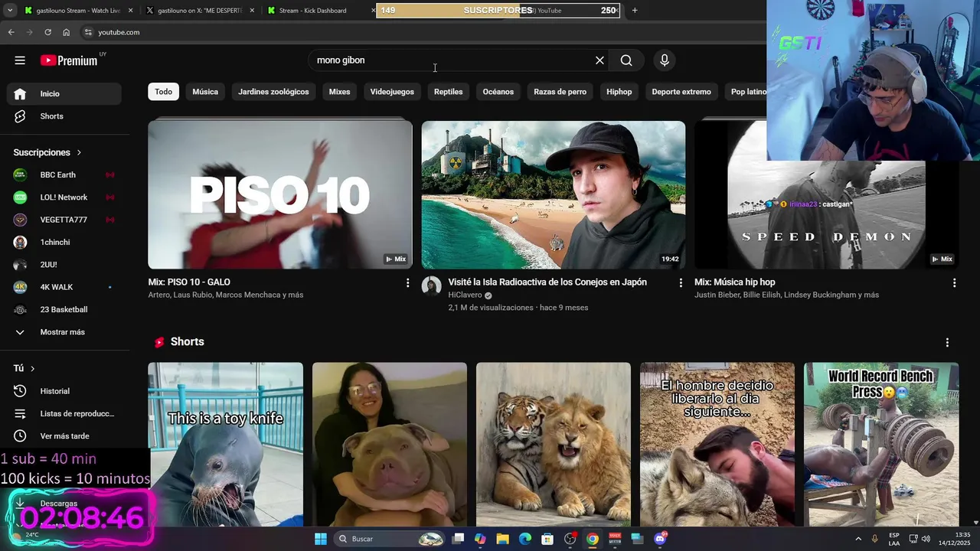Image resolution: width=980 pixels, height=551 pixels.
Task: Select Inicio in the sidebar
Action: 64,93
